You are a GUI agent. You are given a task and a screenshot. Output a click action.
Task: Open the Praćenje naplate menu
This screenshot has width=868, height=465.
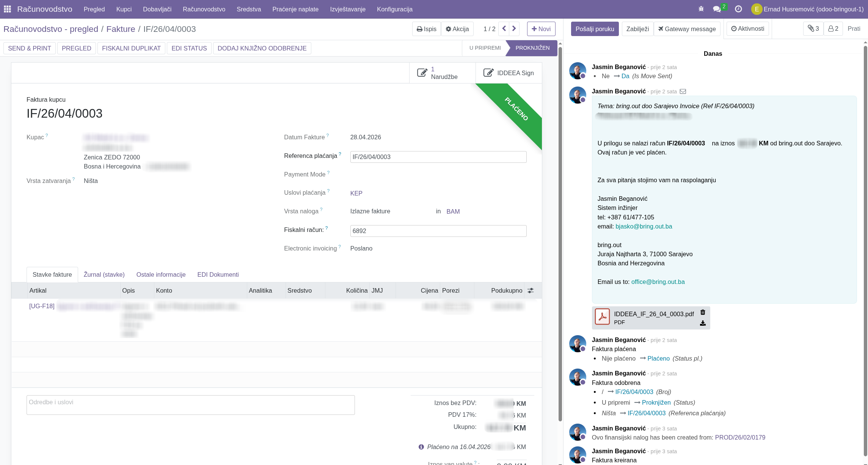(295, 9)
